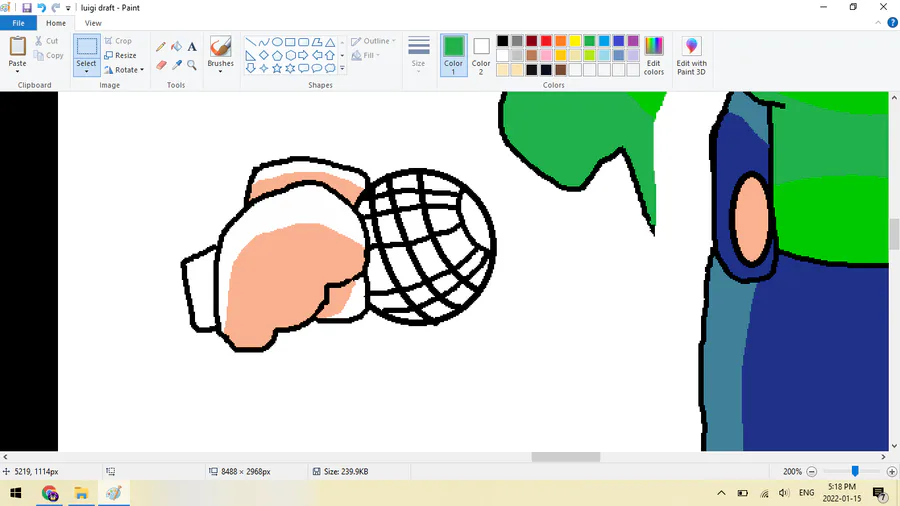Pick the red color swatch

coord(546,41)
